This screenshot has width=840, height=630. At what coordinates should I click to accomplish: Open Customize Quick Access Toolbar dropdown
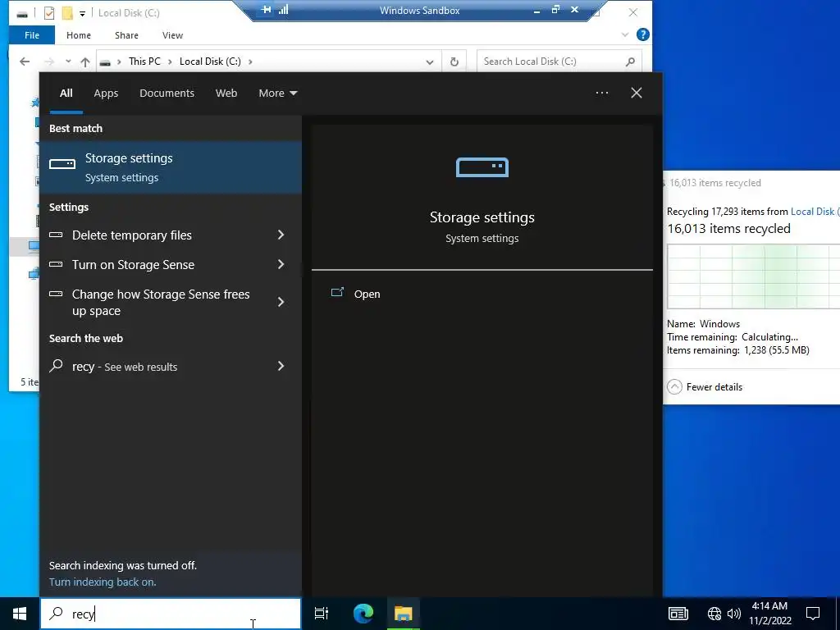pyautogui.click(x=82, y=13)
